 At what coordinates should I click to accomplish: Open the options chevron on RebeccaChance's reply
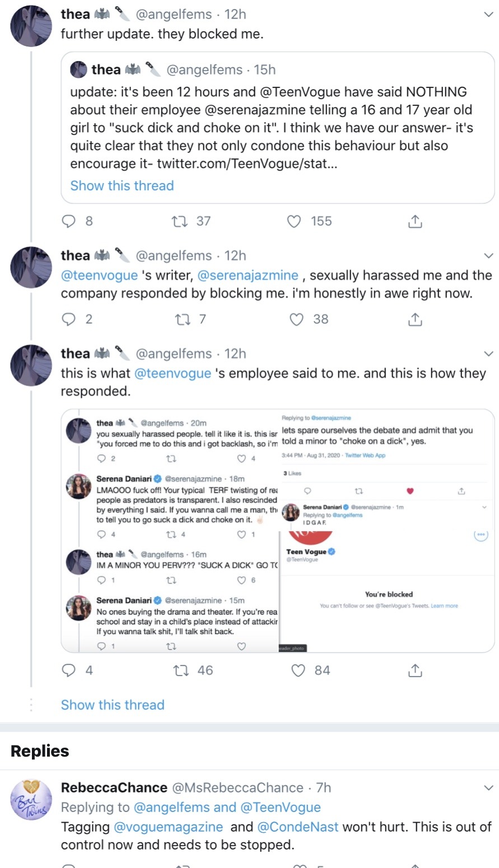click(x=488, y=788)
